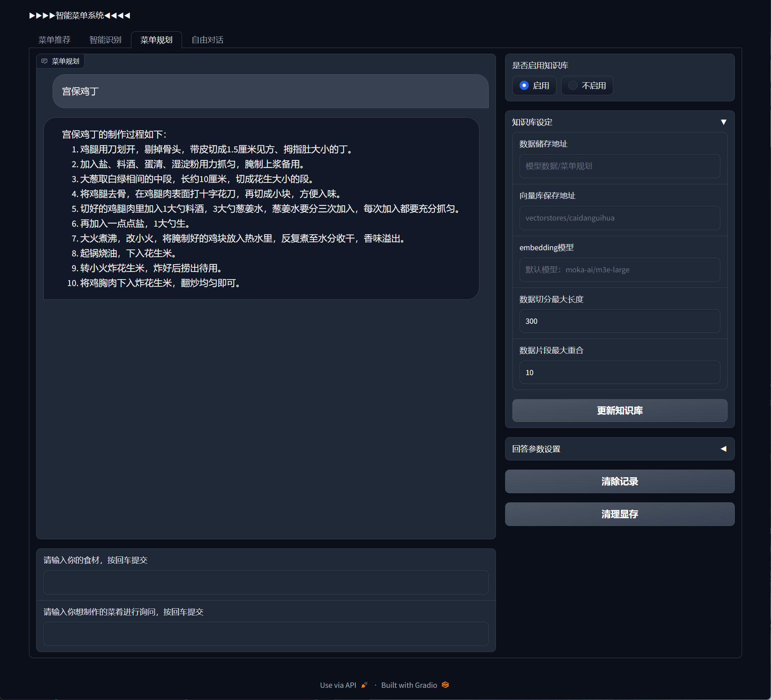Viewport: 771px width, 700px height.
Task: Click step 1 text about 鸡腿用刀划开
Action: (x=216, y=149)
